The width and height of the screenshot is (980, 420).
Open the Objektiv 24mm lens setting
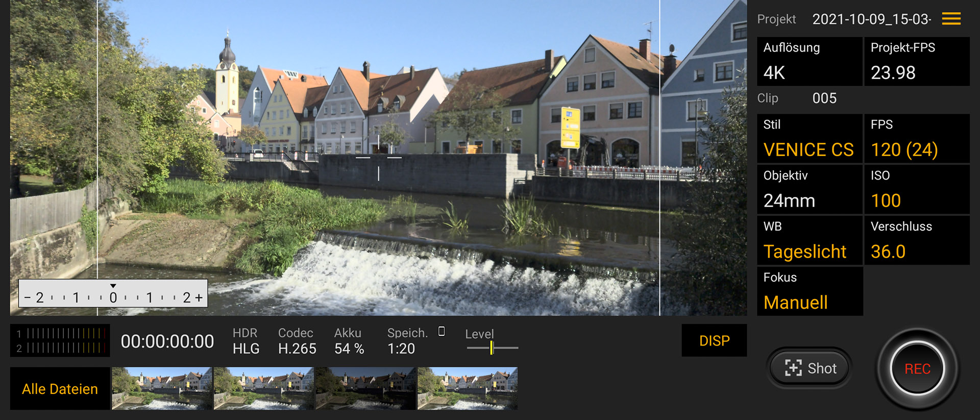[810, 189]
